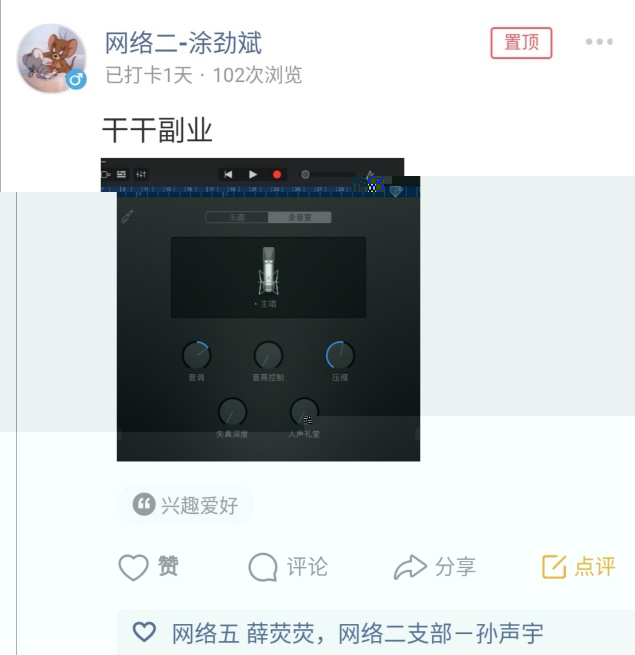The image size is (635, 655).
Task: Click the play button in GarageBand
Action: [253, 174]
